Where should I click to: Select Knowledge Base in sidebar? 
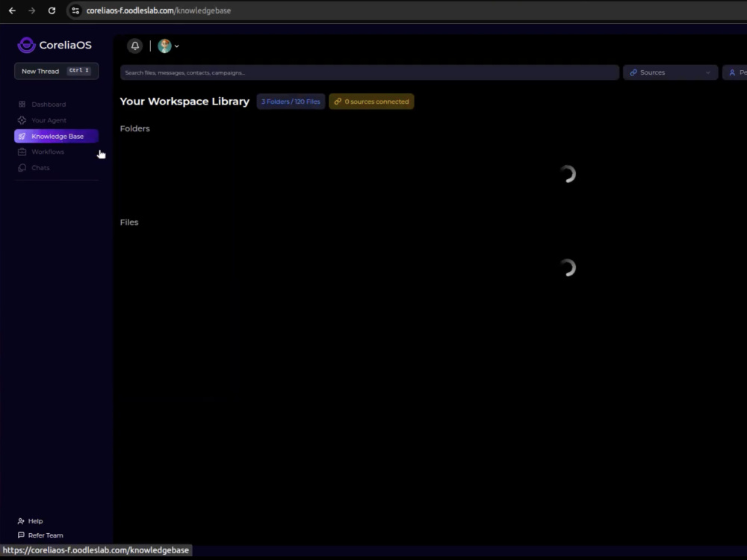click(x=56, y=136)
